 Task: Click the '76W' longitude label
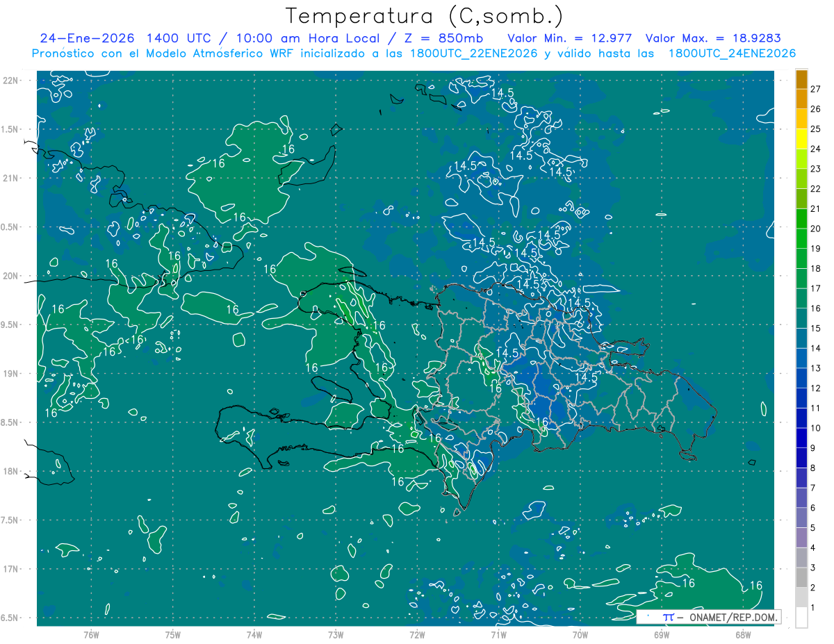click(x=91, y=635)
